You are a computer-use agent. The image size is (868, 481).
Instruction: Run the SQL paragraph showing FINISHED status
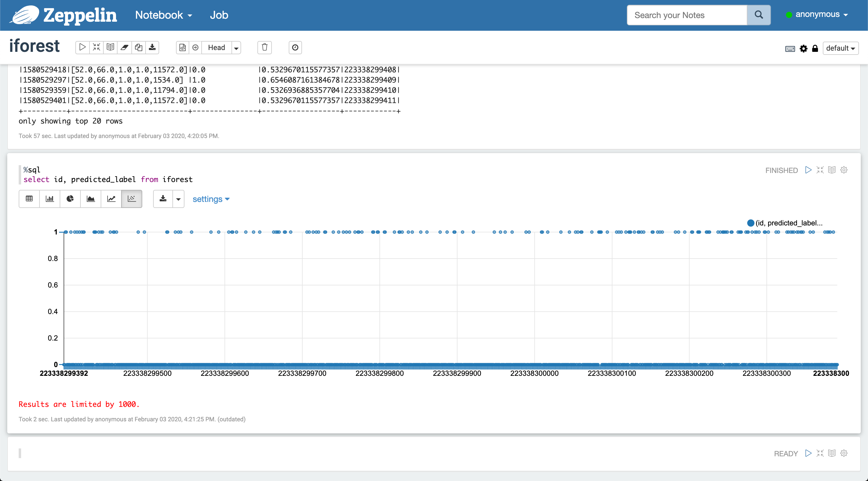tap(808, 170)
